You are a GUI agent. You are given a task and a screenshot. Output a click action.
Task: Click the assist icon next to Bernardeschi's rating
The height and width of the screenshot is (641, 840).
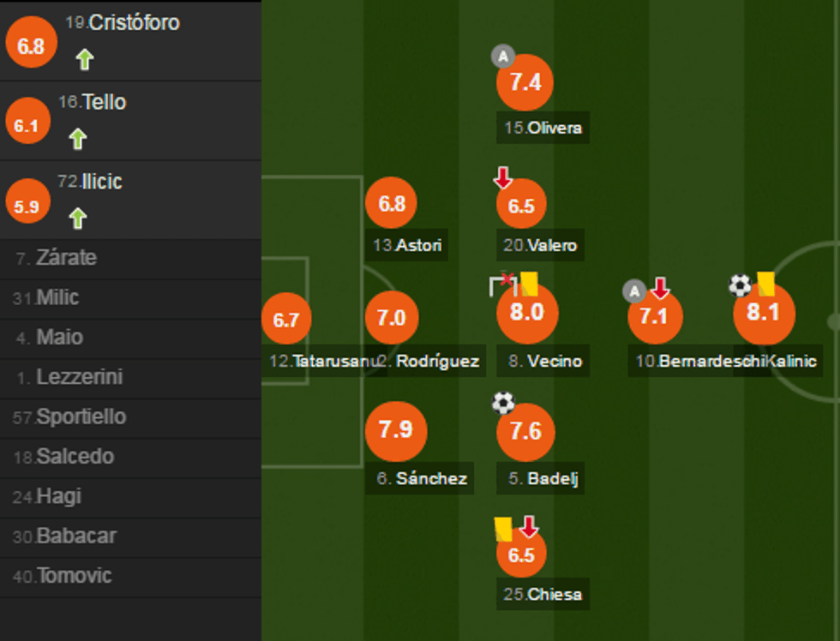coord(633,291)
